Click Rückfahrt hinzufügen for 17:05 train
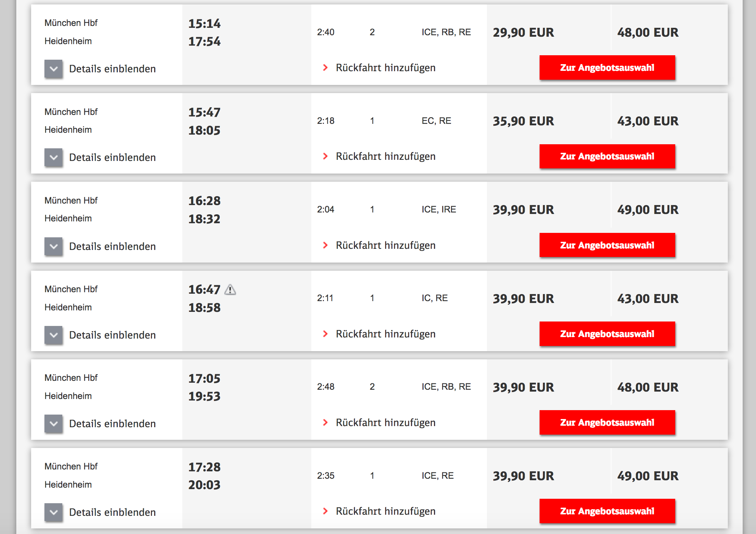756x534 pixels. [x=385, y=423]
